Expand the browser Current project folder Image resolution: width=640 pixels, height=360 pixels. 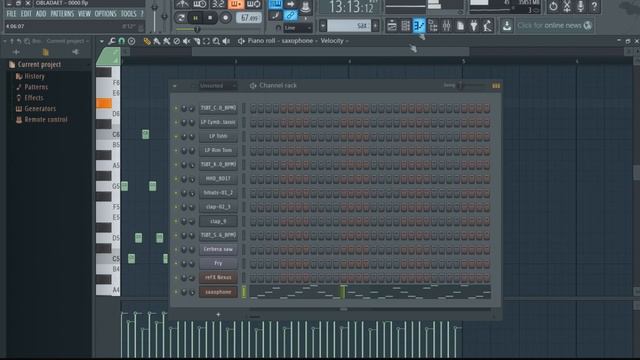tap(39, 64)
